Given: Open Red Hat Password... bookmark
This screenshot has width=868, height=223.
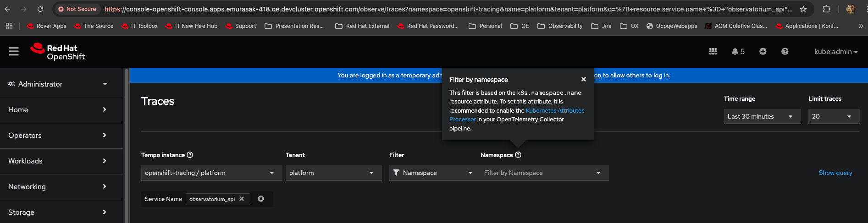Looking at the screenshot, I should tap(428, 26).
